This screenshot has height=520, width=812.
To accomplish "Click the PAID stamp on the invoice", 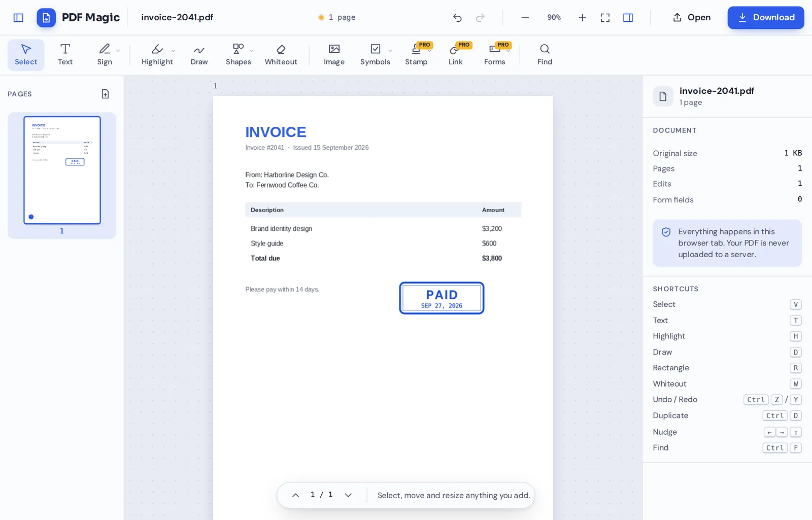I will [x=442, y=298].
